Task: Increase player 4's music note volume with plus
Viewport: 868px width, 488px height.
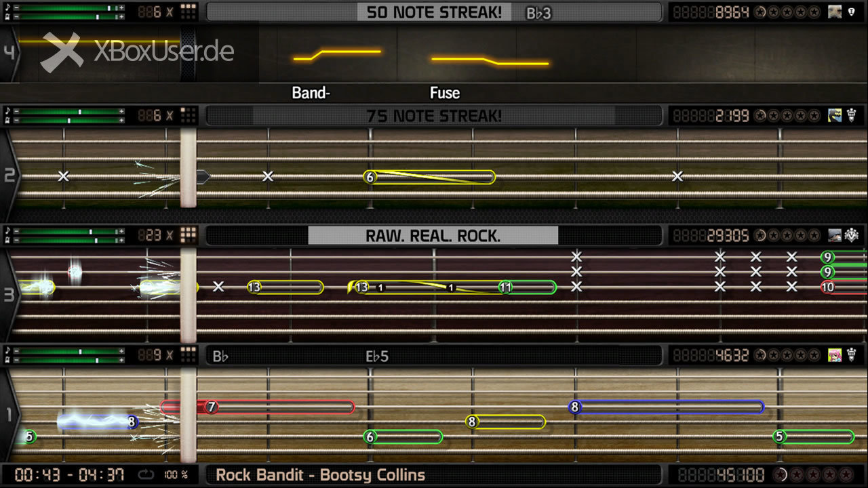Action: [x=121, y=7]
